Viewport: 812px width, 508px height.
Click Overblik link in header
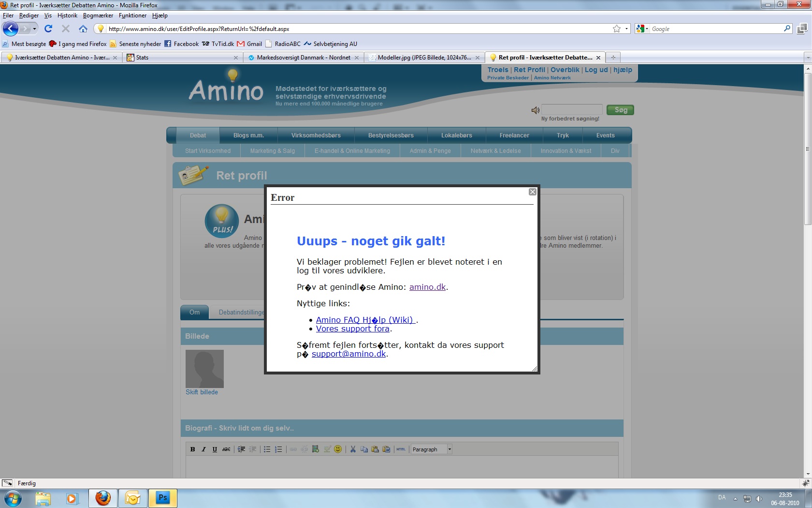(x=565, y=70)
